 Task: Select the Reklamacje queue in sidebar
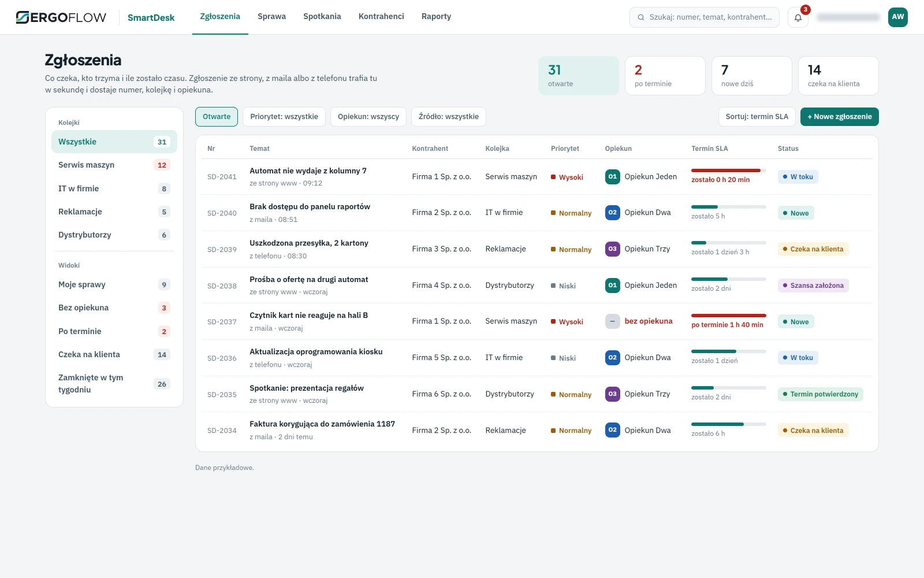114,212
